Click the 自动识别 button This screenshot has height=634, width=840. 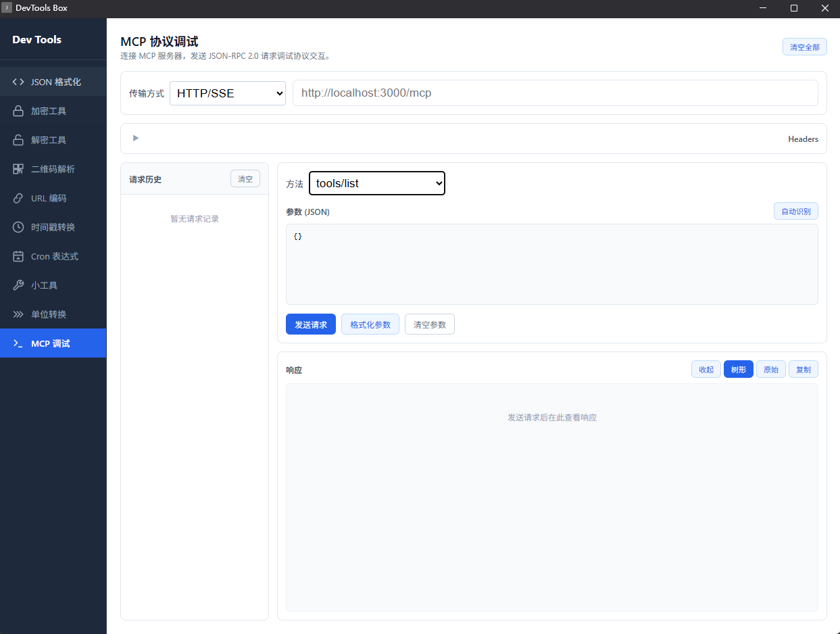796,212
